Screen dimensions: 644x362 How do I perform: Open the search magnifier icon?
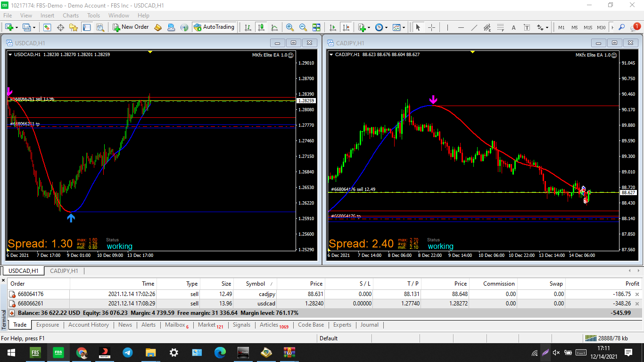coord(622,27)
